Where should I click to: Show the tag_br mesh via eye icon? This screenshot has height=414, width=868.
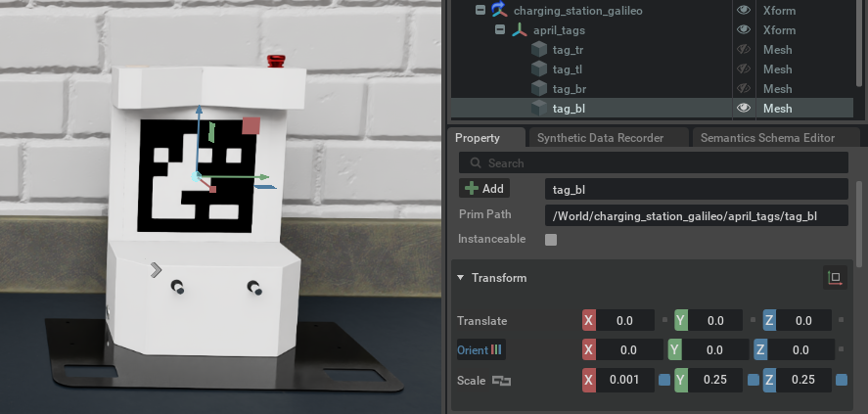coord(744,88)
